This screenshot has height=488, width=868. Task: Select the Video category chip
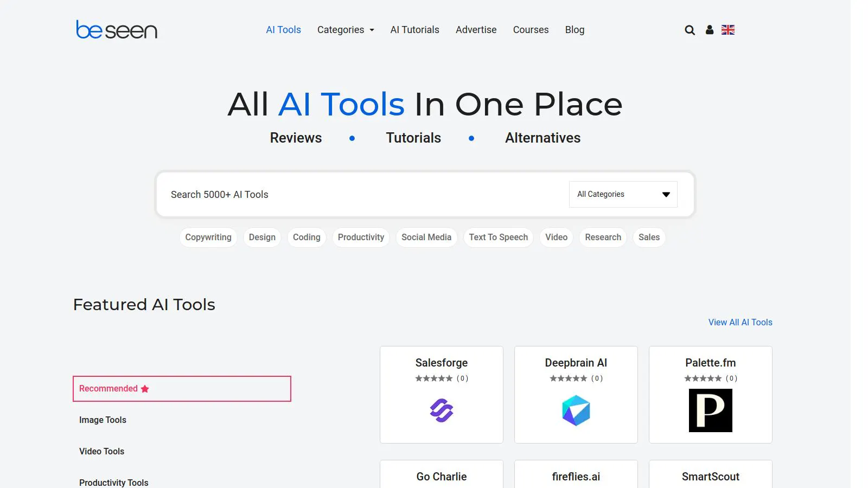pyautogui.click(x=556, y=237)
